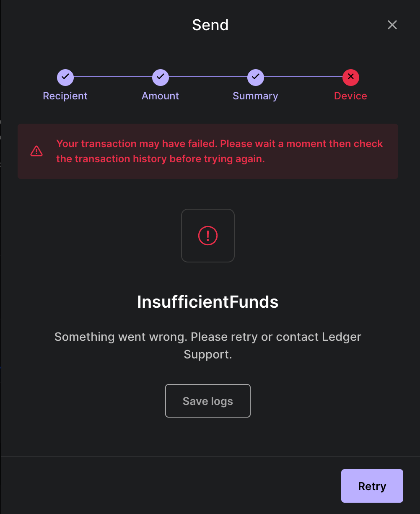
Task: Click the progress line between Summary and Device
Action: click(x=303, y=77)
